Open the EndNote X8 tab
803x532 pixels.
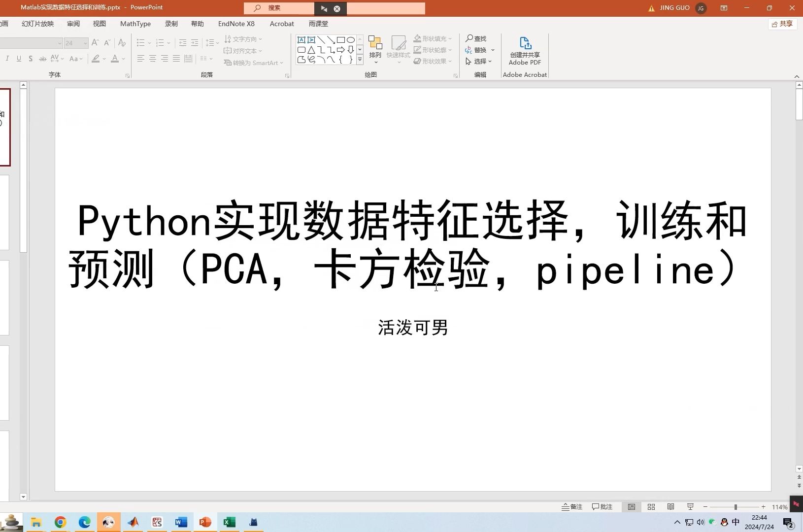coord(236,24)
